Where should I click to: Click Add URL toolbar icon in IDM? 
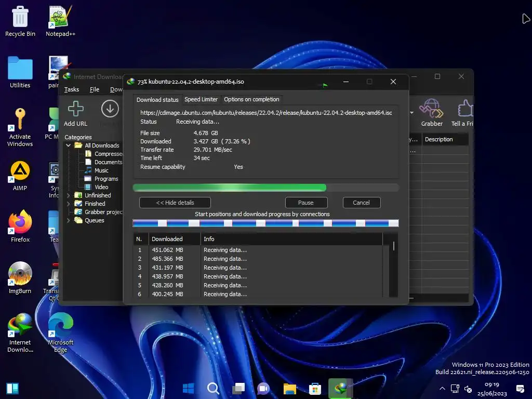[x=76, y=114]
